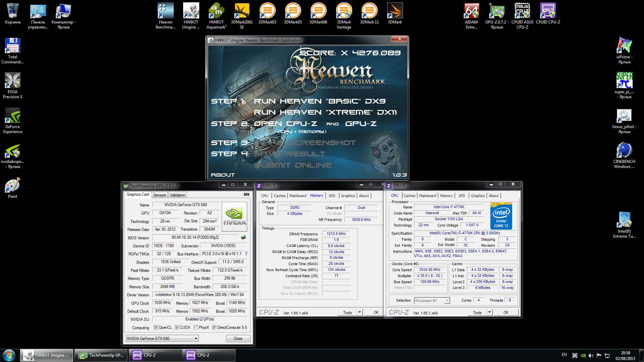Open Tools dropdown arrow in CPU-Z Memory window
644x362 pixels.
click(360, 312)
